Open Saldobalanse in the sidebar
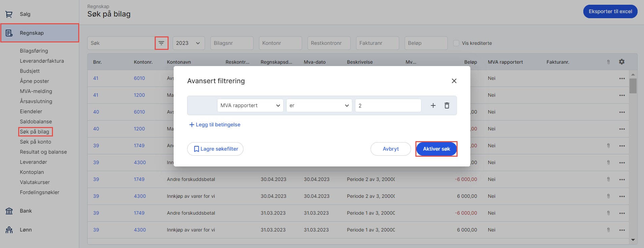 tap(36, 122)
